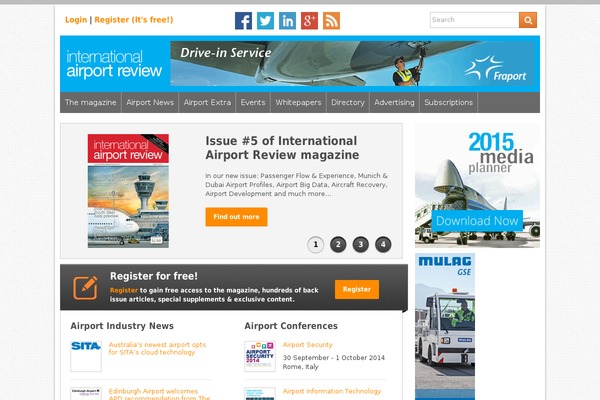Viewport: 600px width, 400px height.
Task: Open the Google Plus social icon
Action: 309,20
